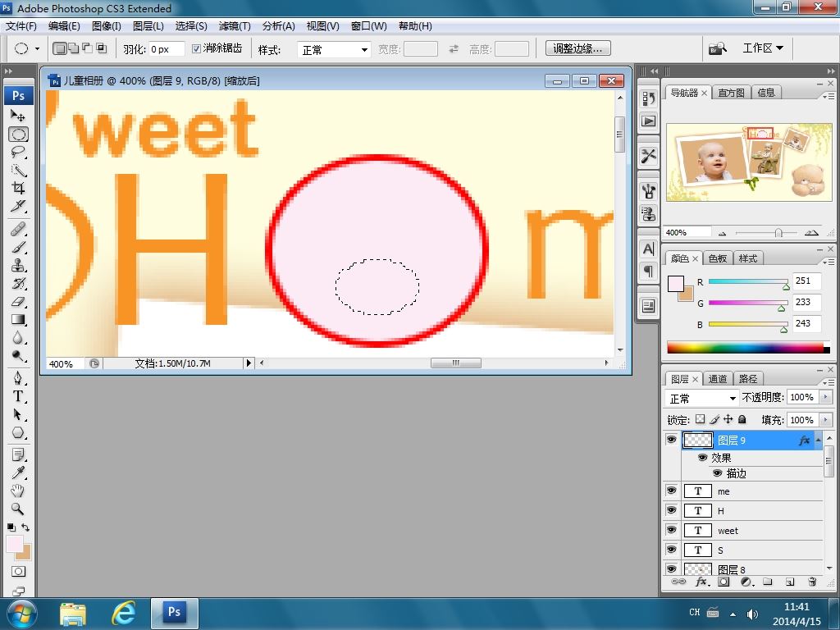Open the 填充 fill slider arrow
Screen dimensions: 840x630
(x=826, y=419)
